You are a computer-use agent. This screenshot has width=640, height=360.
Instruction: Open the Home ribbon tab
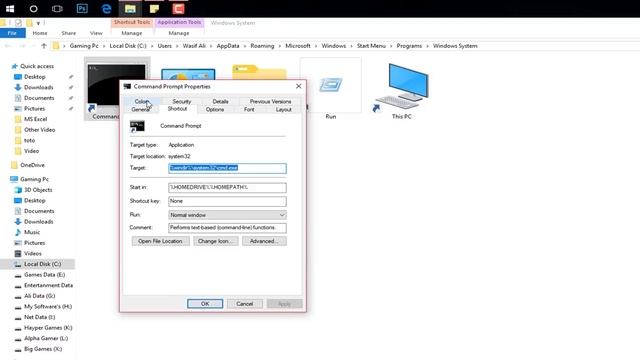[40, 33]
